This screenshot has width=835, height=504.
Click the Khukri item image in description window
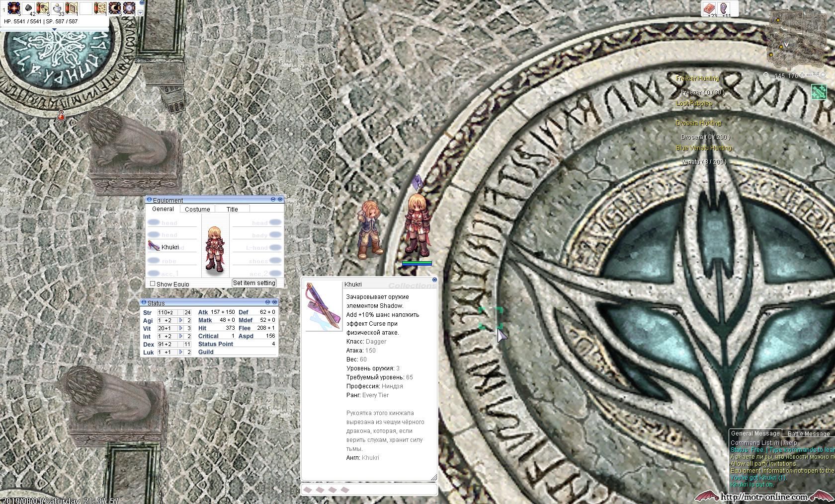[x=323, y=306]
